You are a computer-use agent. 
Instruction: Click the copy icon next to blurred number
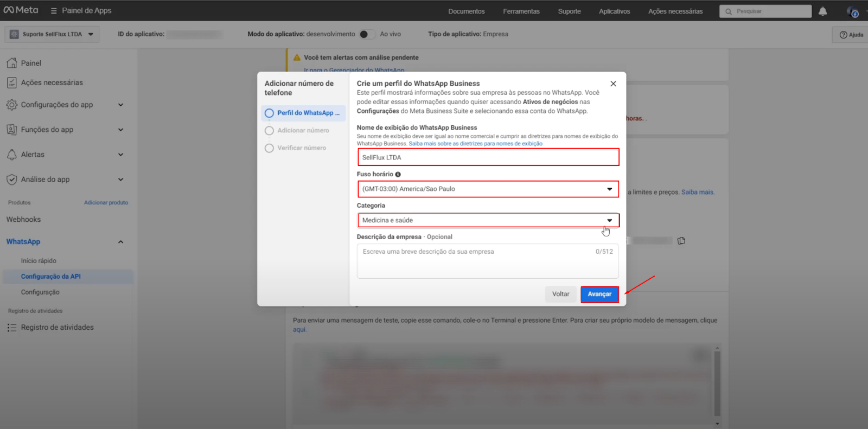click(x=681, y=241)
